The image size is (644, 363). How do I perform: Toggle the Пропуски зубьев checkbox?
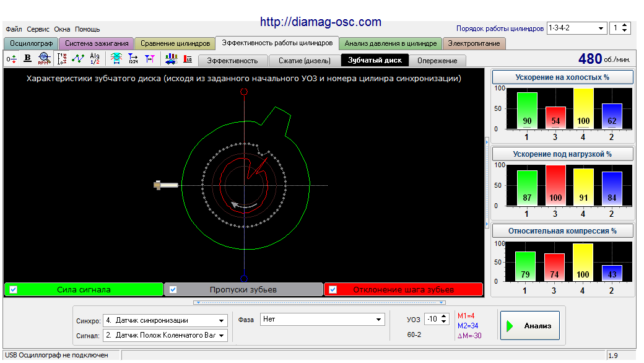coord(173,289)
